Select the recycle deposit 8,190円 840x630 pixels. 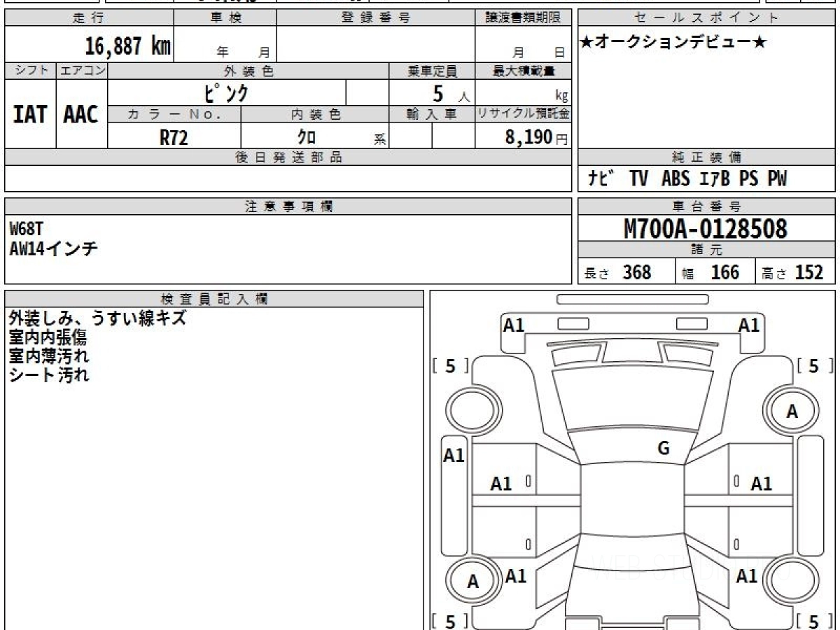tap(536, 137)
